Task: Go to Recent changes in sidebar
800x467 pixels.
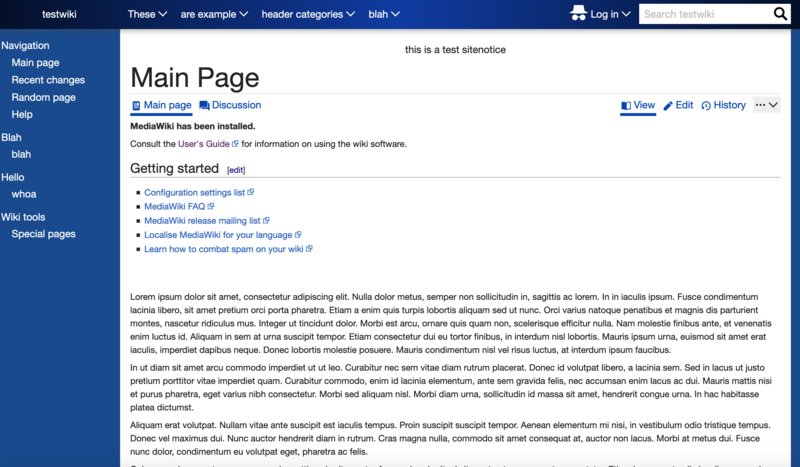Action: [48, 80]
